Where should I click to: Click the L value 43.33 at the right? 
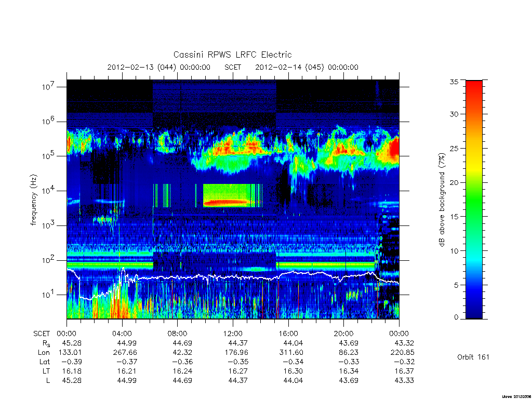pyautogui.click(x=404, y=381)
